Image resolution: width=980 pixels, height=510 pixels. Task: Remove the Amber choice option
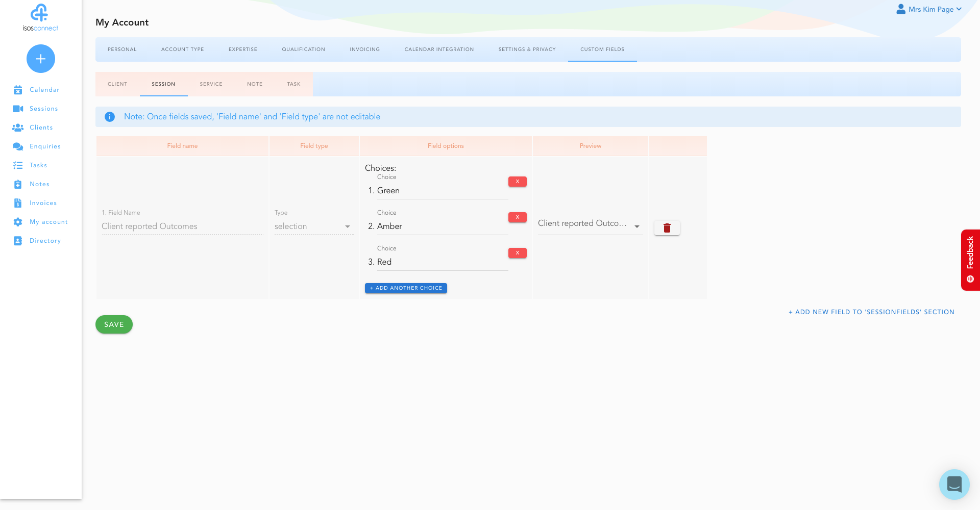(x=517, y=217)
